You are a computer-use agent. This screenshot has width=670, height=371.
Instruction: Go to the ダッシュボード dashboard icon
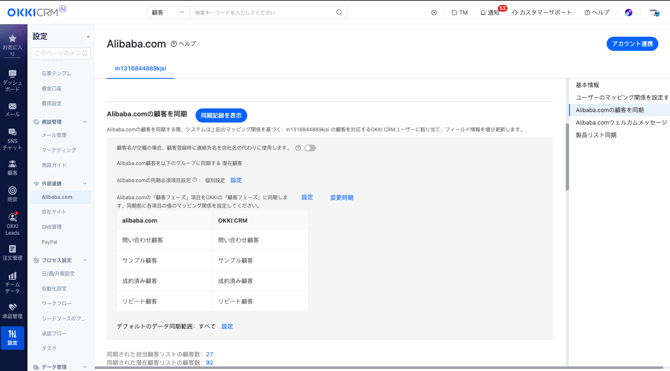pos(12,74)
